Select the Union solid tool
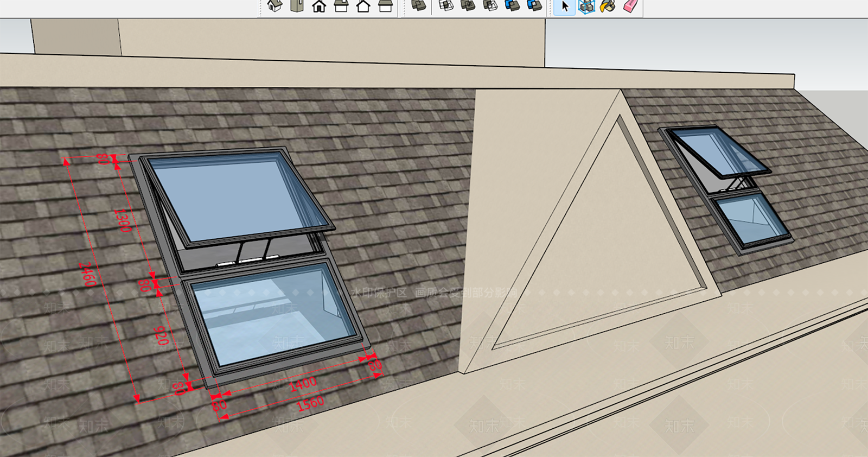 pos(468,6)
